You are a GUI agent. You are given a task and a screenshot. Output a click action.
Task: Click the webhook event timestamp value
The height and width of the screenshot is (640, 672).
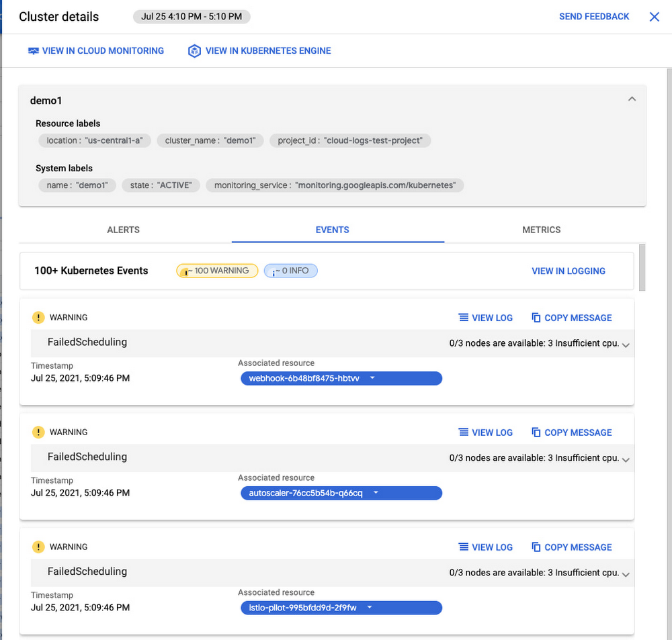pos(80,378)
